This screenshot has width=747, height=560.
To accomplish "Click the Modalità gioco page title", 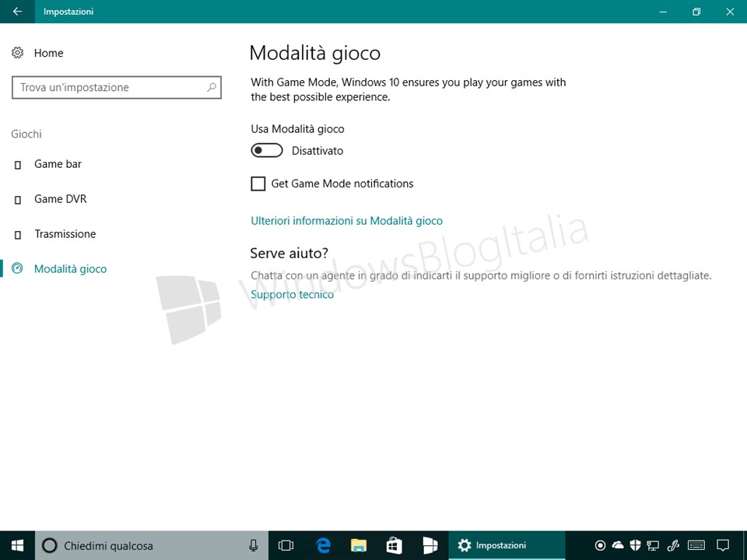I will [315, 53].
